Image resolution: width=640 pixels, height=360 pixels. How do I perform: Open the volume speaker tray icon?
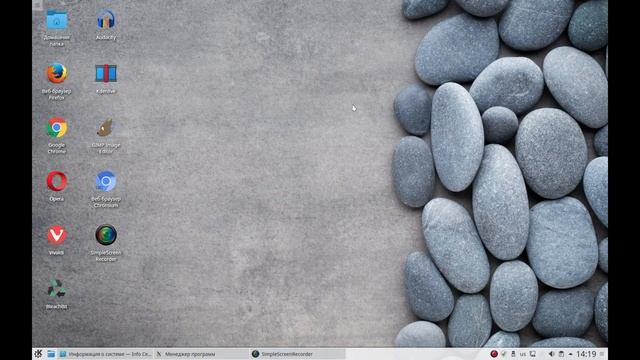[551, 354]
